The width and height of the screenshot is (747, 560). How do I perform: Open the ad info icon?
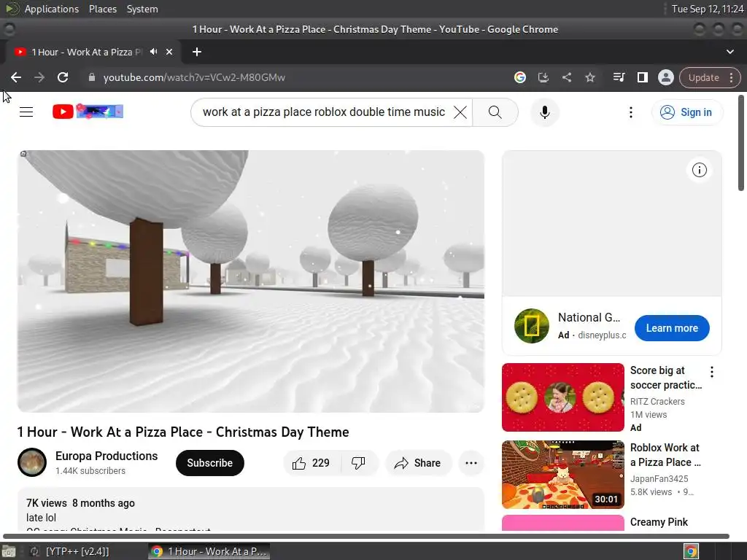699,170
